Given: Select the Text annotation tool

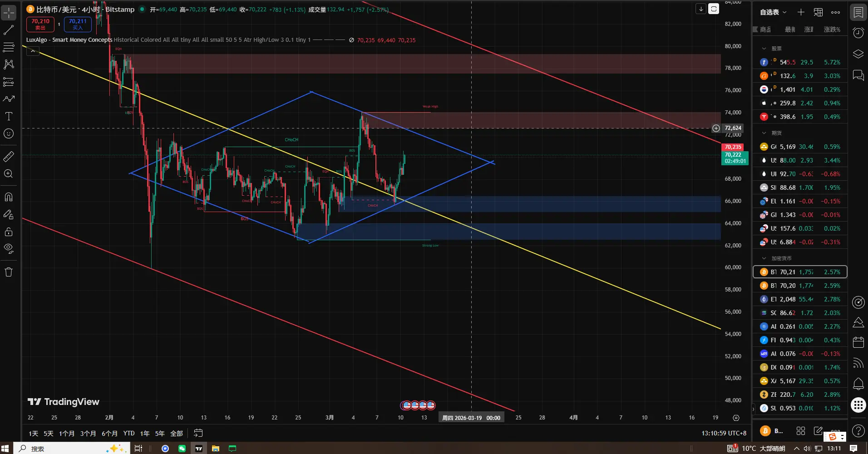Looking at the screenshot, I should point(9,116).
